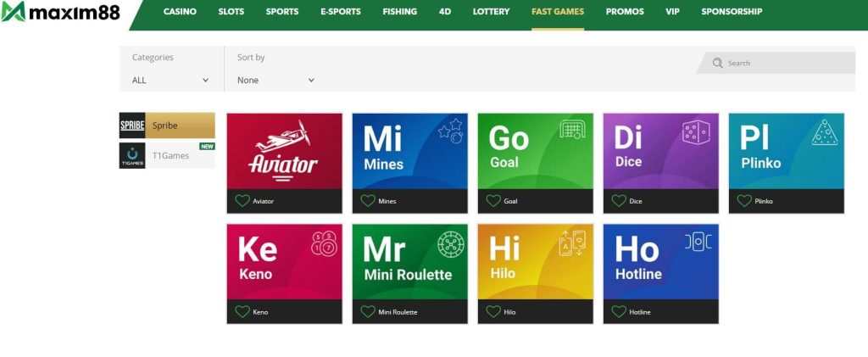Click the Aviator caption text

click(x=263, y=202)
